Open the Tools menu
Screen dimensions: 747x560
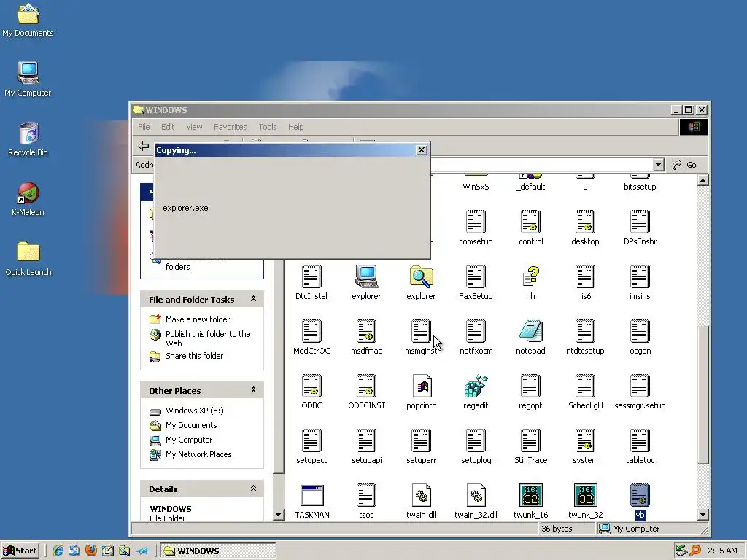tap(267, 127)
